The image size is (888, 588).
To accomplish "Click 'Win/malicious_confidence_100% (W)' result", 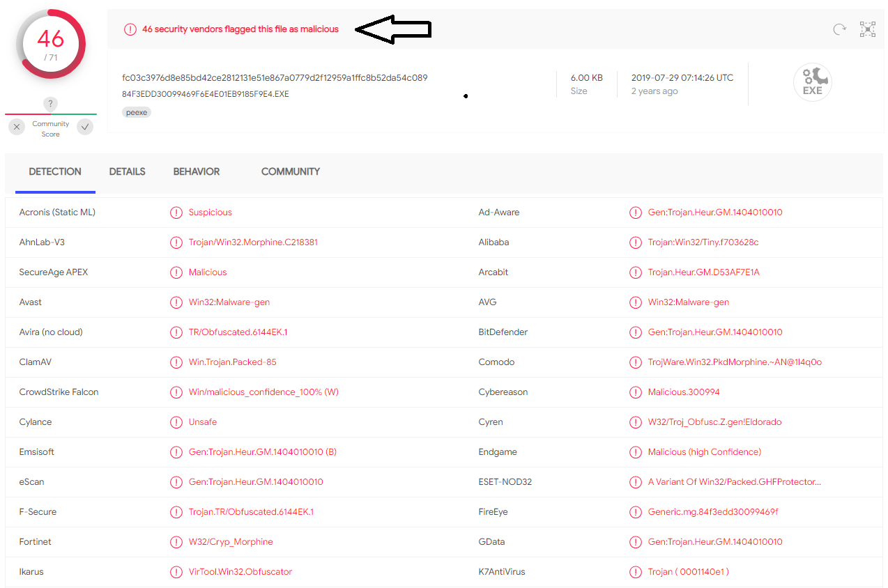I will 263,392.
